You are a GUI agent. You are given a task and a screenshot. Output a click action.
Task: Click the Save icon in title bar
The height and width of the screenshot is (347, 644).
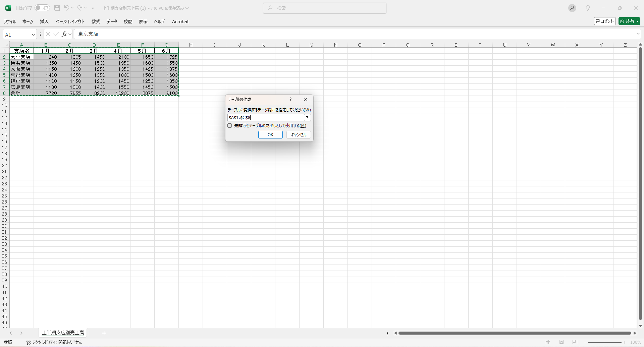click(x=57, y=8)
